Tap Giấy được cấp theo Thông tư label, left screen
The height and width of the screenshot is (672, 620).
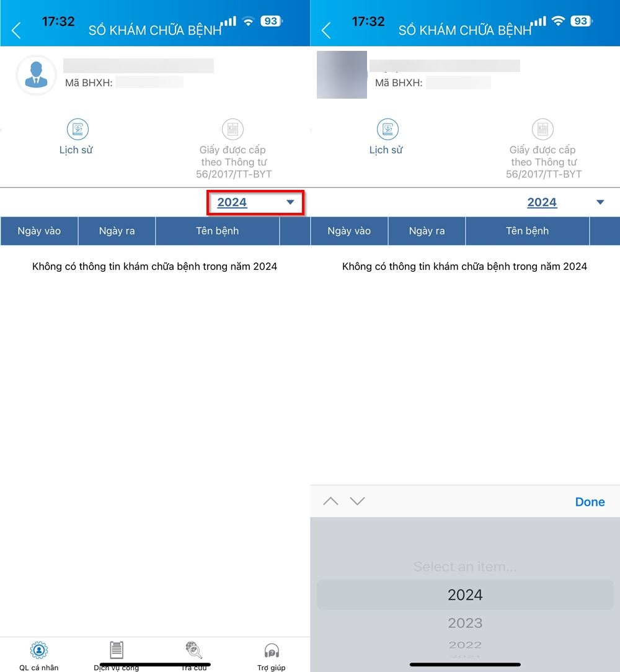tap(233, 162)
